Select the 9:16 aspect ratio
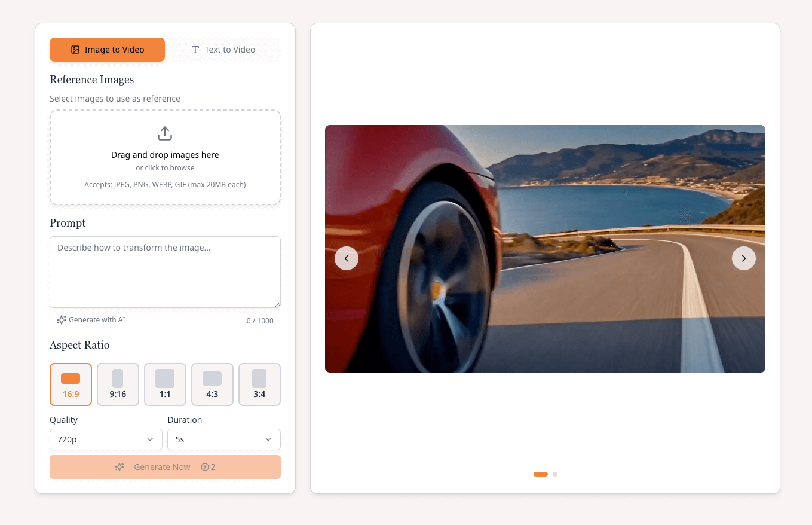This screenshot has width=812, height=525. [x=118, y=384]
